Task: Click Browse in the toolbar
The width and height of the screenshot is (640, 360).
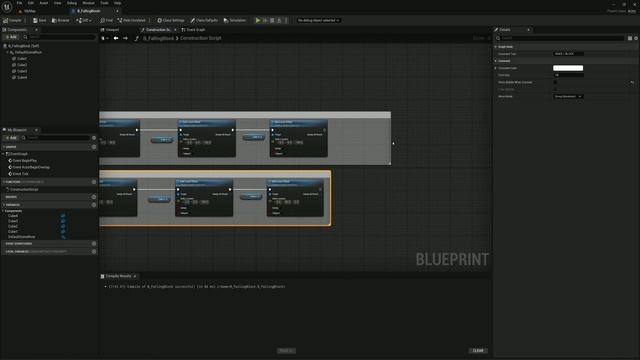Action: tap(61, 20)
